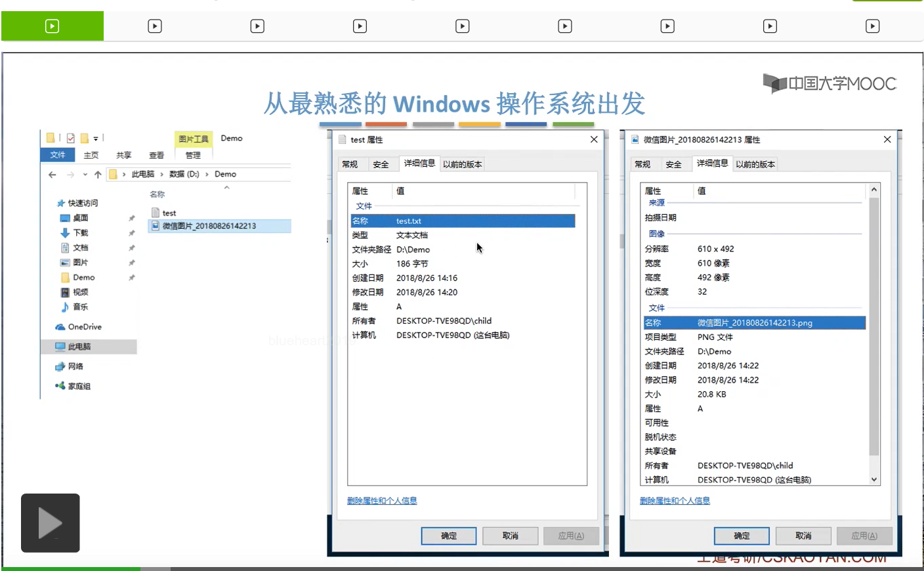Select the 微信图片_20180826142213 image file icon
The height and width of the screenshot is (571, 924).
(x=156, y=226)
